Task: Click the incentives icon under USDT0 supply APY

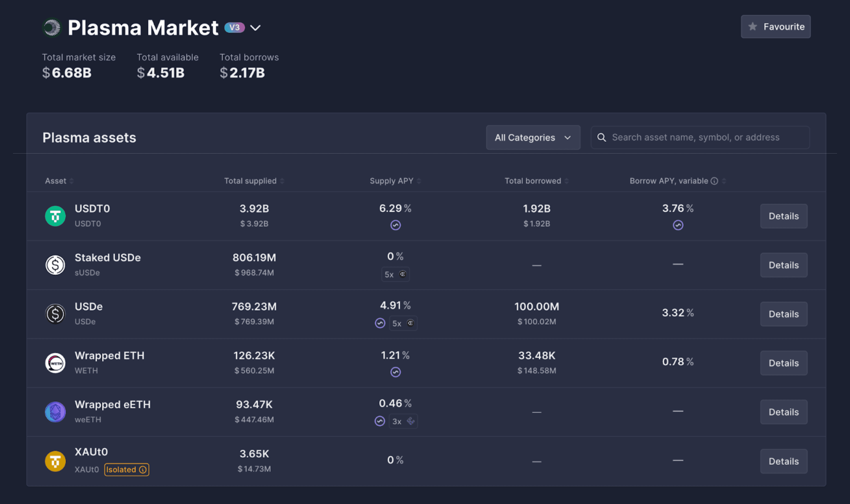Action: coord(395,225)
